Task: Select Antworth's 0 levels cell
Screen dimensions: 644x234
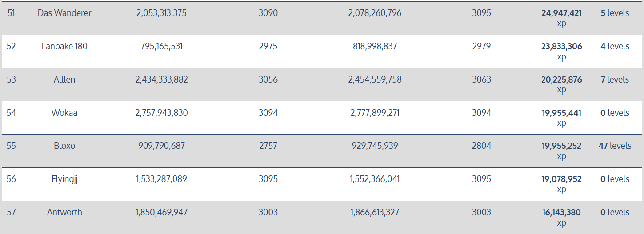Action: point(615,212)
